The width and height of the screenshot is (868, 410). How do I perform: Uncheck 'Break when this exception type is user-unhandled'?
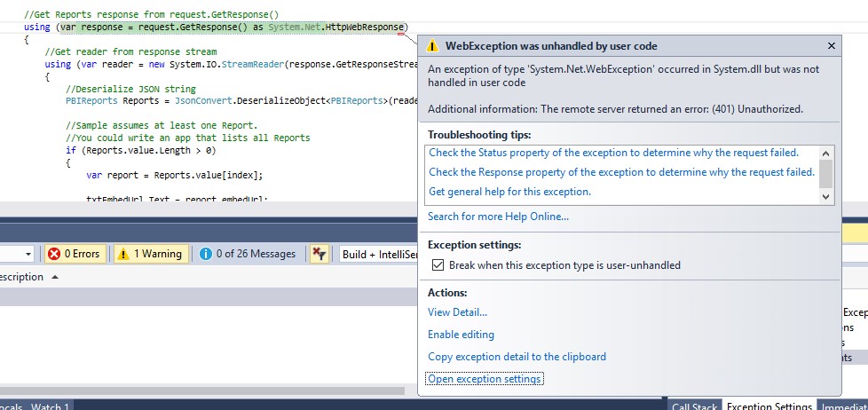click(x=438, y=265)
